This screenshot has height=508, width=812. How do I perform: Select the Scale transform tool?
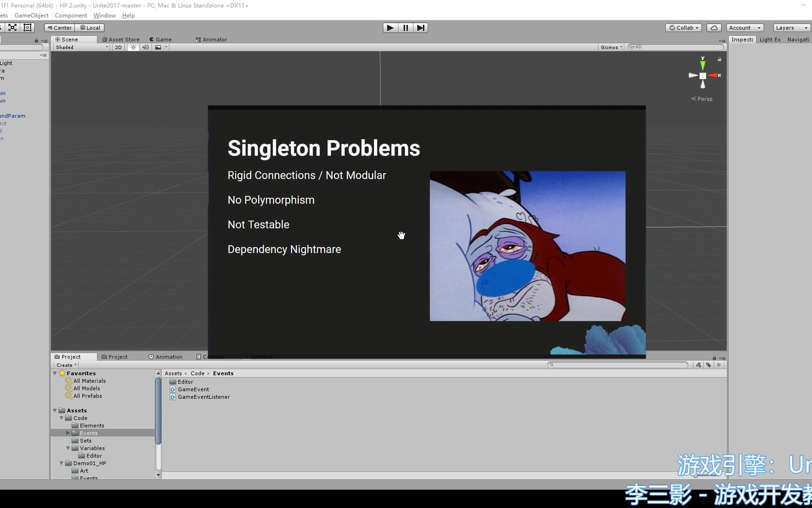13,28
